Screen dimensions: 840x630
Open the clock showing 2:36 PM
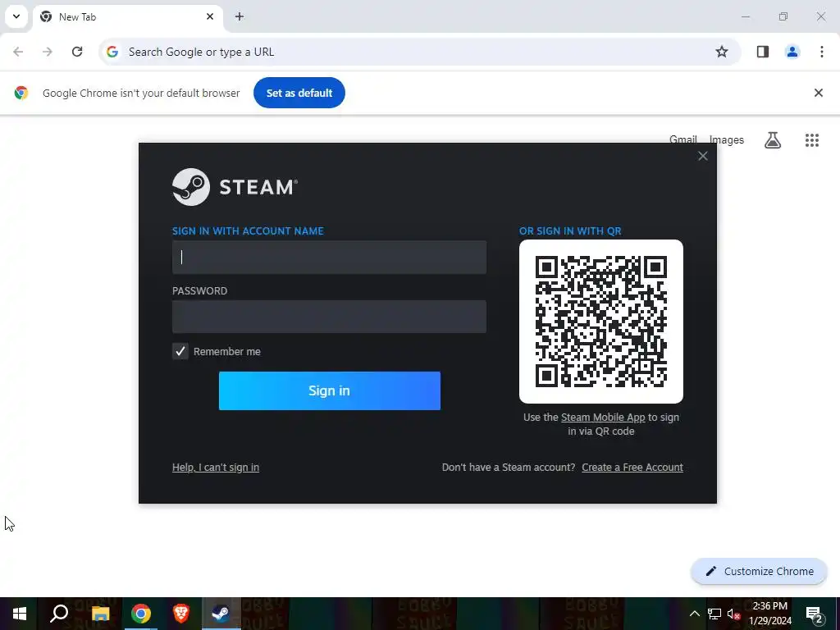click(x=769, y=614)
